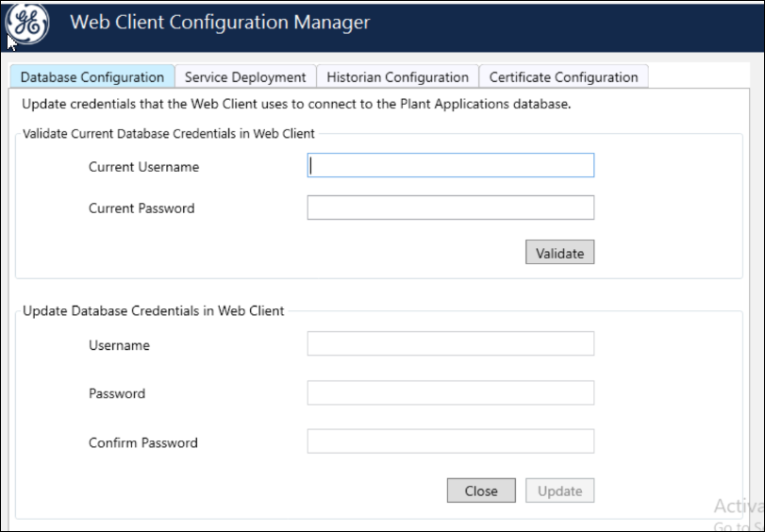Image resolution: width=765 pixels, height=532 pixels.
Task: Click the 'Update credentials that the Web Client' description
Action: pos(296,105)
